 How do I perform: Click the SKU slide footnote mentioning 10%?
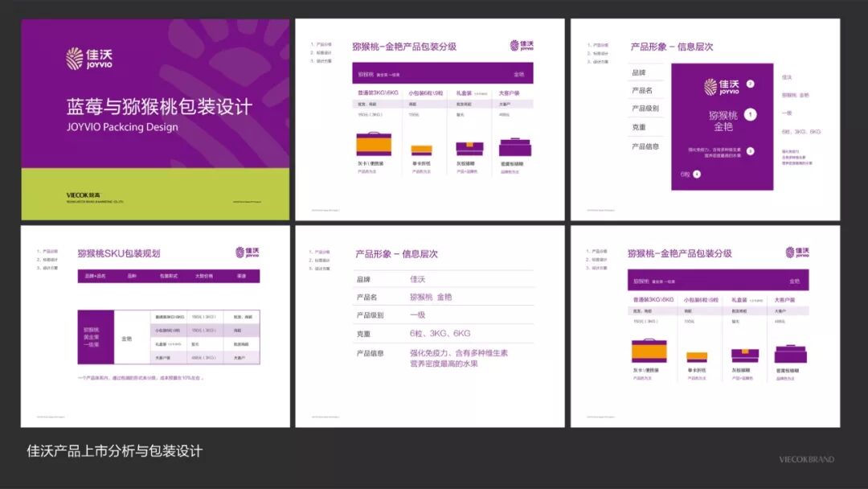coord(141,378)
